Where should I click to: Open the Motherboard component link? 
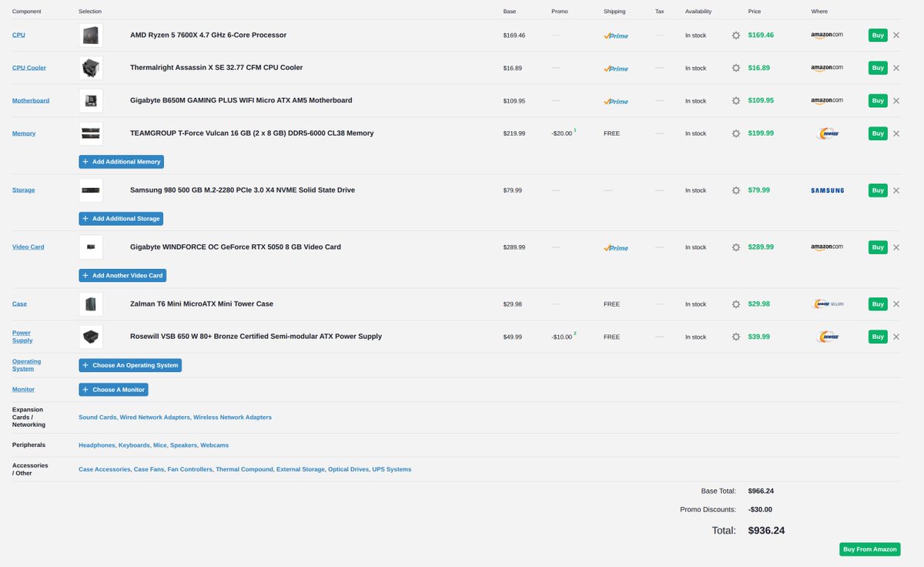31,101
